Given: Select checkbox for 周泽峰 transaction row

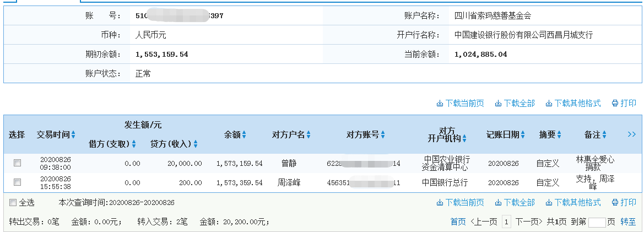Looking at the screenshot, I should coord(17,182).
